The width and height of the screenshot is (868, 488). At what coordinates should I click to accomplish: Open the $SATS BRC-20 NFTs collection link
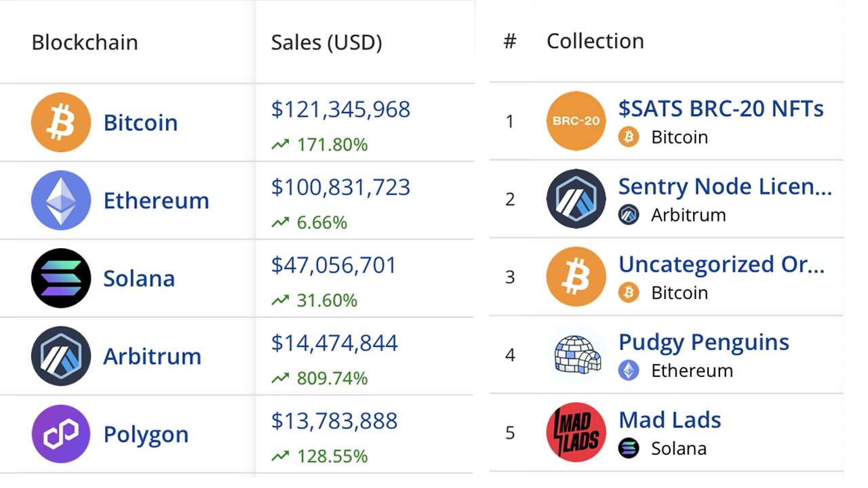click(720, 108)
